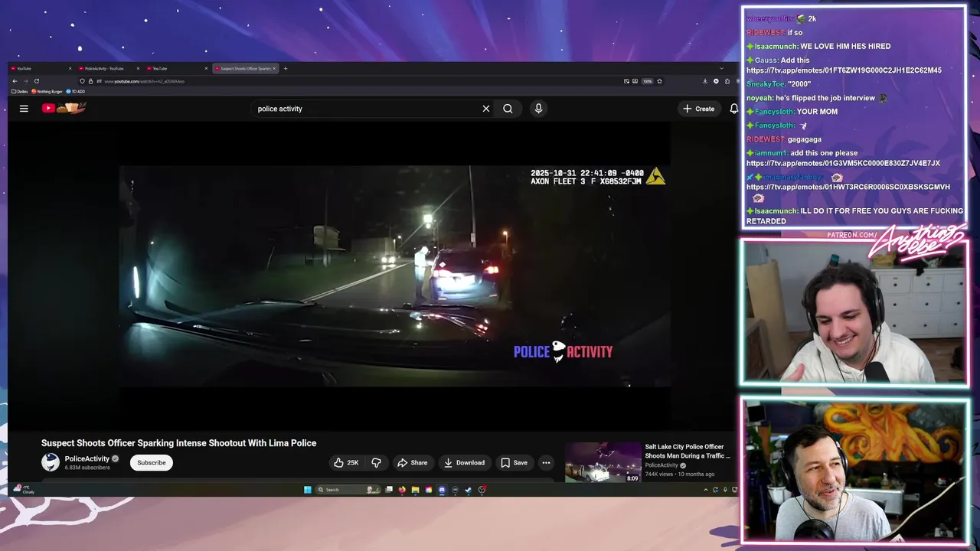This screenshot has height=551, width=980.
Task: Open the YouTube guide hamburger menu
Action: pyautogui.click(x=24, y=109)
